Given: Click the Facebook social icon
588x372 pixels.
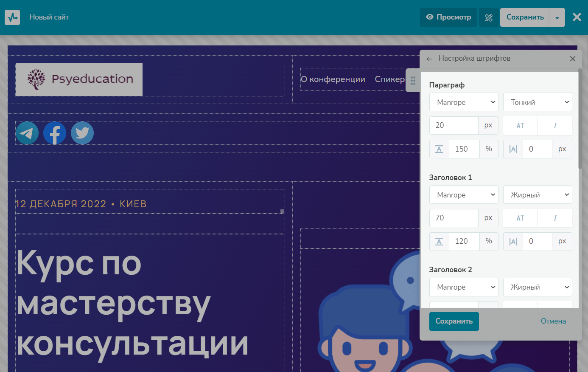Looking at the screenshot, I should (55, 133).
